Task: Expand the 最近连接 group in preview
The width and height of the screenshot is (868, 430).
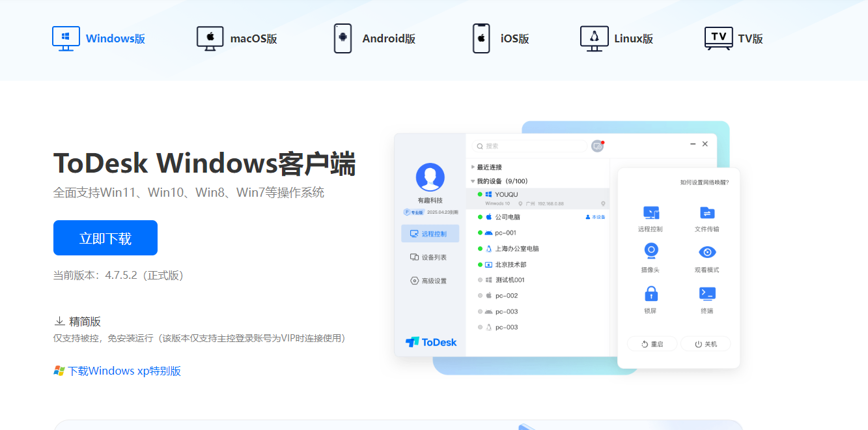Action: (x=486, y=167)
